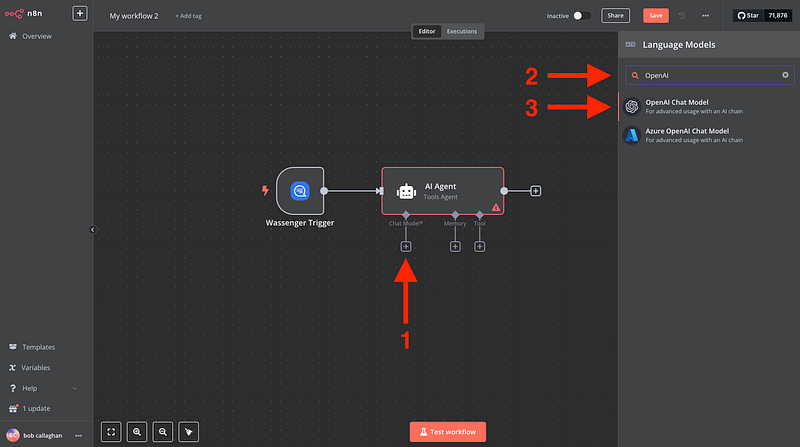Switch to the Executions tab
The height and width of the screenshot is (447, 800).
click(462, 31)
